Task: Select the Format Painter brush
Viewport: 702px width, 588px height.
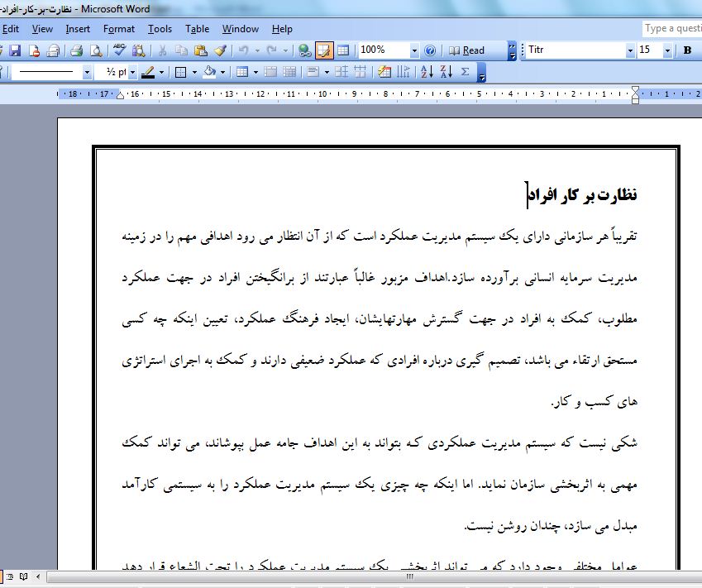Action: tap(220, 50)
